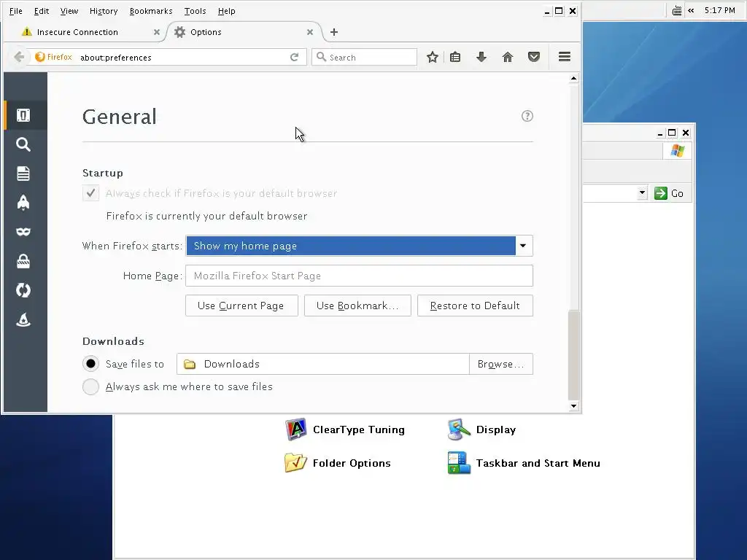The width and height of the screenshot is (747, 560).
Task: Open the Applications preferences rocket icon
Action: pos(23,203)
